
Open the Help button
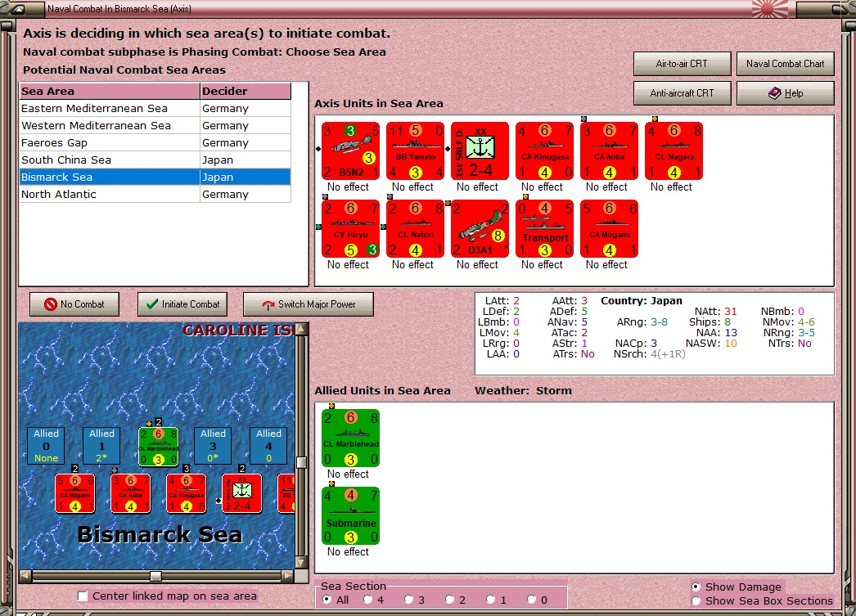pyautogui.click(x=785, y=93)
